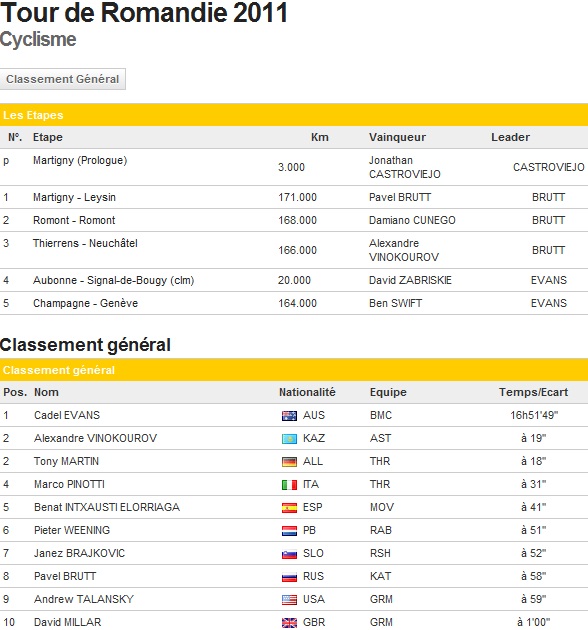Image resolution: width=588 pixels, height=630 pixels.
Task: Select the Les Etapes header bar
Action: click(294, 115)
